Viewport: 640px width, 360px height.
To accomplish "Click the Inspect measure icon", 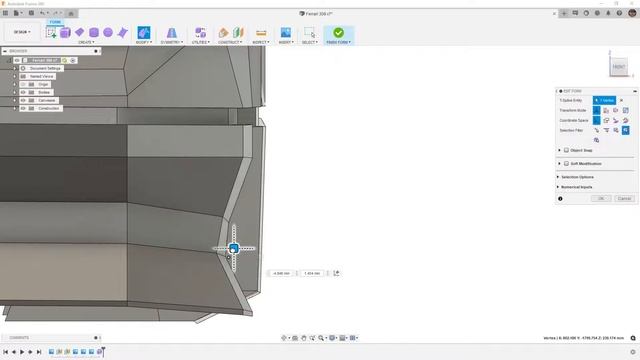I will click(x=261, y=33).
